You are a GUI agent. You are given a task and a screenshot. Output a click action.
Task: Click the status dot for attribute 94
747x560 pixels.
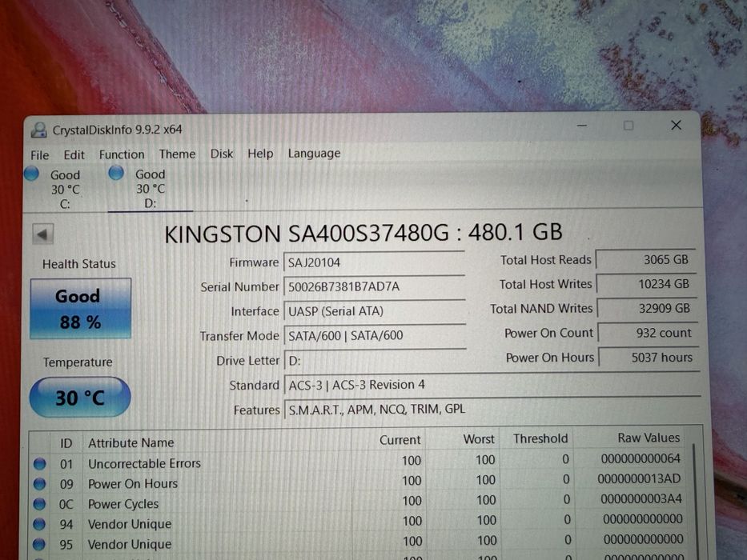pos(39,524)
